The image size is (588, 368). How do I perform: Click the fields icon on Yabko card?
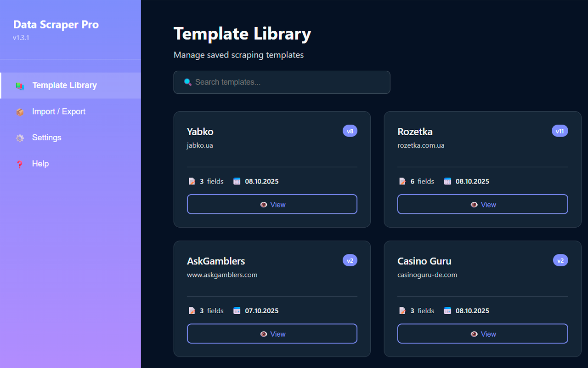(x=192, y=181)
